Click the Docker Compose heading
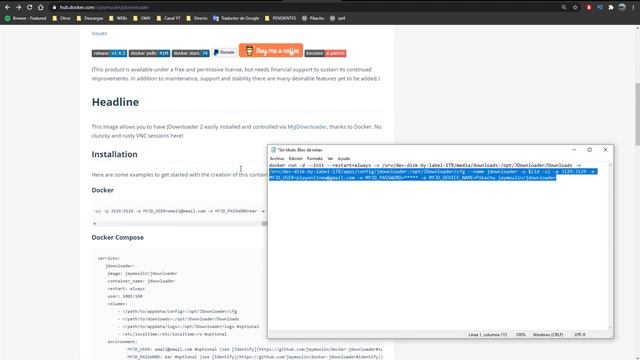This screenshot has width=640, height=360. (x=118, y=238)
